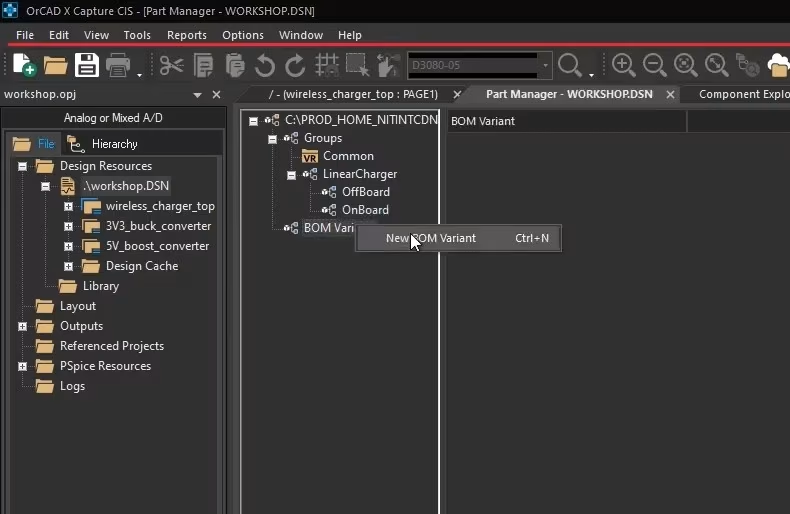The height and width of the screenshot is (514, 790).
Task: Click the Print toolbar icon
Action: point(118,66)
